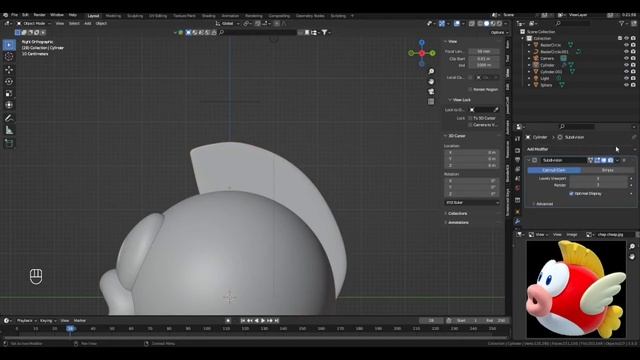Toggle the camera view icon in viewport
Viewport: 640px width, 360px height.
tap(431, 91)
